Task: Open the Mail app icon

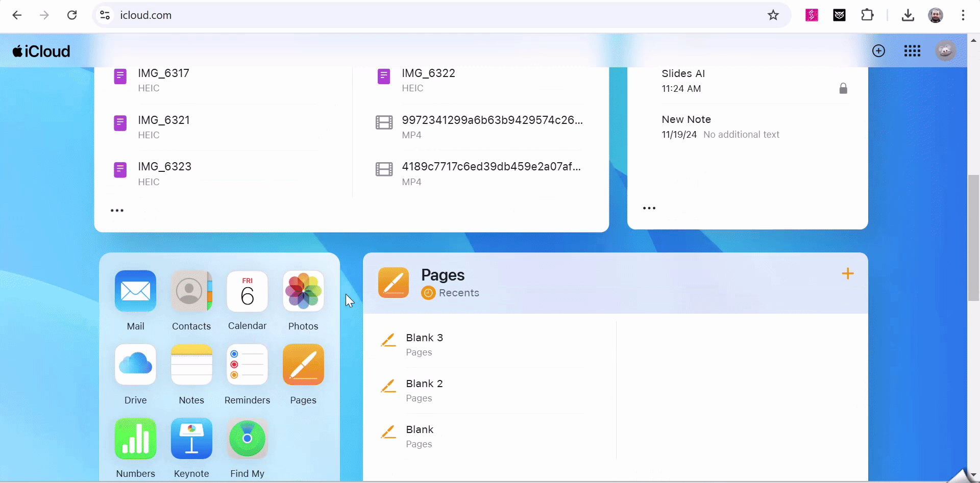Action: pyautogui.click(x=135, y=291)
